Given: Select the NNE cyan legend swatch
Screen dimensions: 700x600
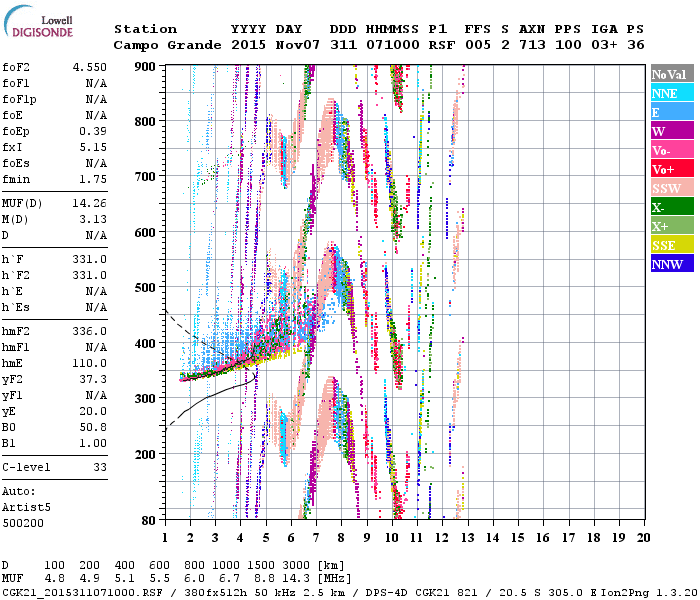Looking at the screenshot, I should pos(672,92).
